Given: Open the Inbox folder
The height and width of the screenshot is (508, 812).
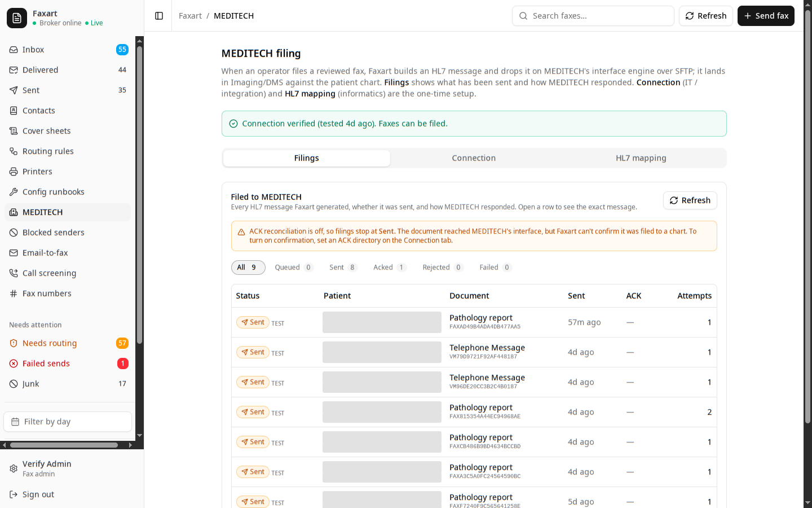Looking at the screenshot, I should [68, 50].
